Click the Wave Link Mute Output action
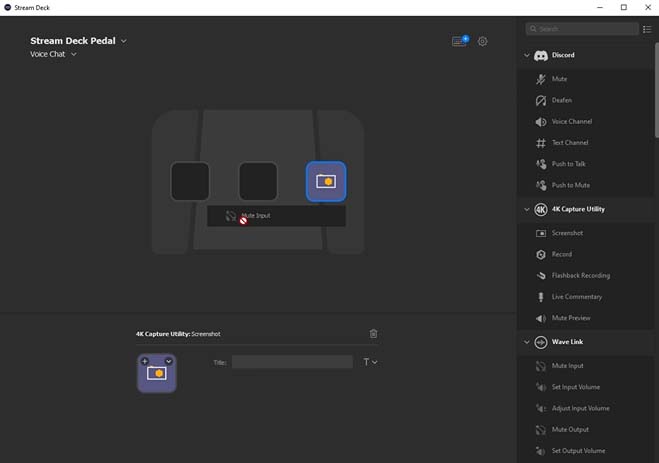 tap(569, 429)
